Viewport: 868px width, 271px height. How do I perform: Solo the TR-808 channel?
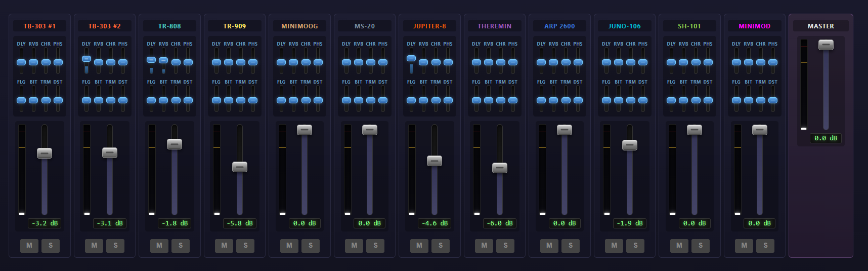click(x=181, y=246)
